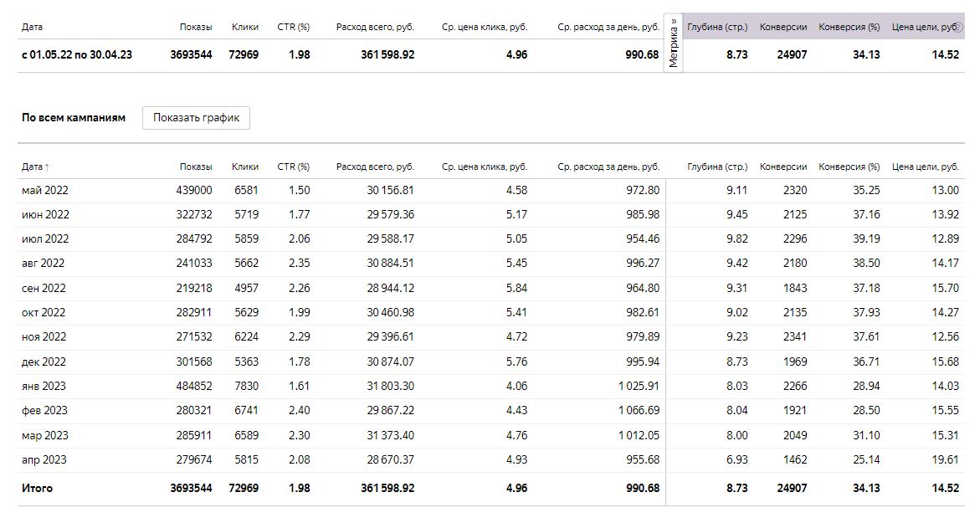This screenshot has width=980, height=523.
Task: Sort monthly table by 'Ср. расход за день, руб.' header
Action: coord(608,167)
